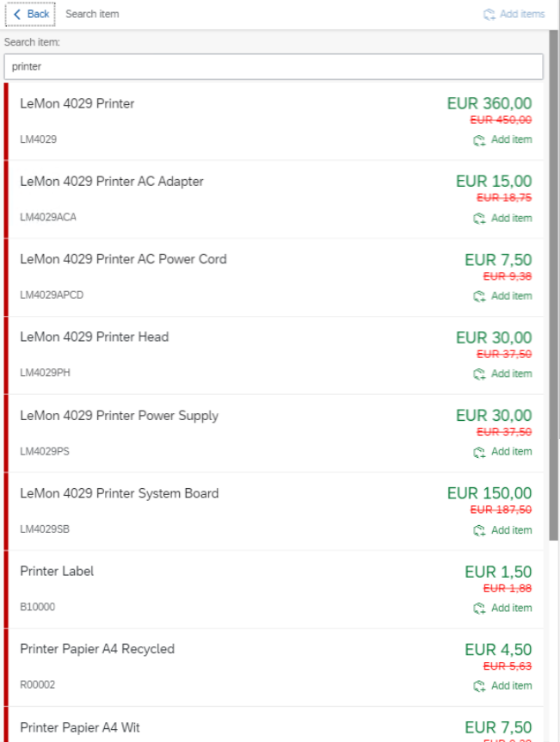
Task: Add Printer System Board via its icon
Action: 479,530
